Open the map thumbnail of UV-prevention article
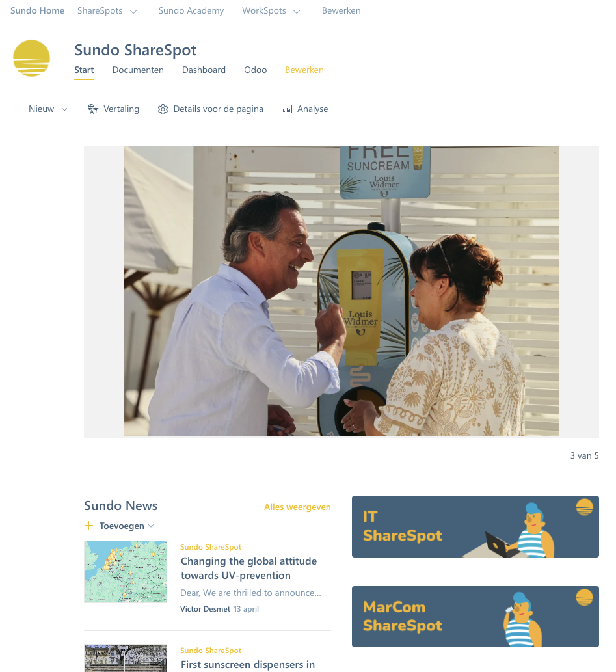Viewport: 616px width, 672px height. click(x=126, y=572)
